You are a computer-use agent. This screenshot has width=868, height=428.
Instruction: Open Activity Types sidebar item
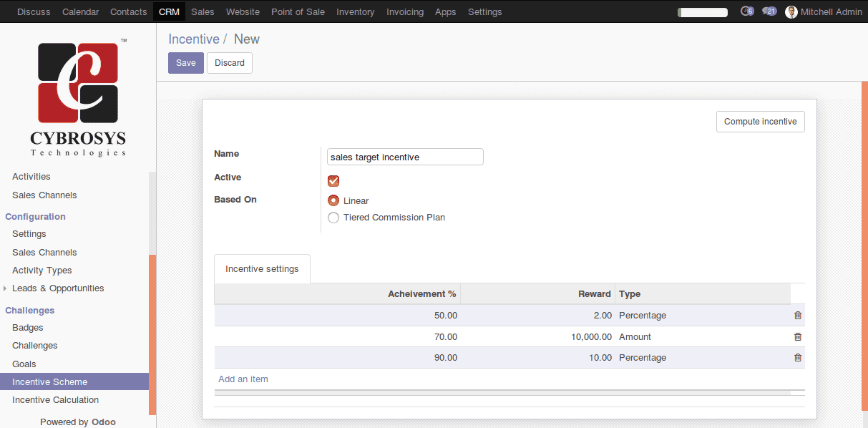(42, 271)
